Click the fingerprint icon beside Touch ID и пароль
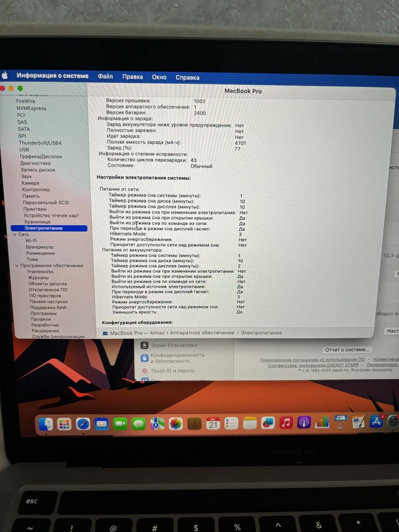Image resolution: width=399 pixels, height=532 pixels. [x=145, y=370]
